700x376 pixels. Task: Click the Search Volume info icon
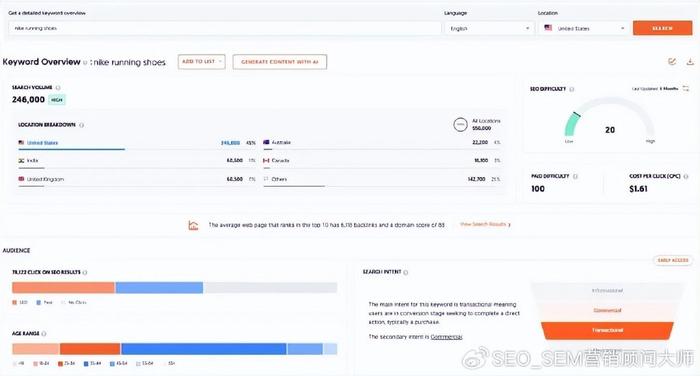click(x=58, y=88)
